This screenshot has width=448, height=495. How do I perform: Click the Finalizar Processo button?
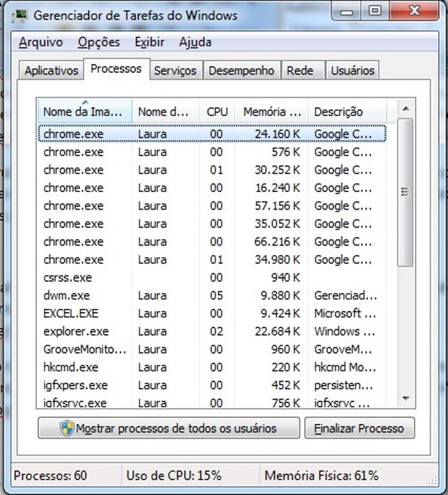coord(360,428)
